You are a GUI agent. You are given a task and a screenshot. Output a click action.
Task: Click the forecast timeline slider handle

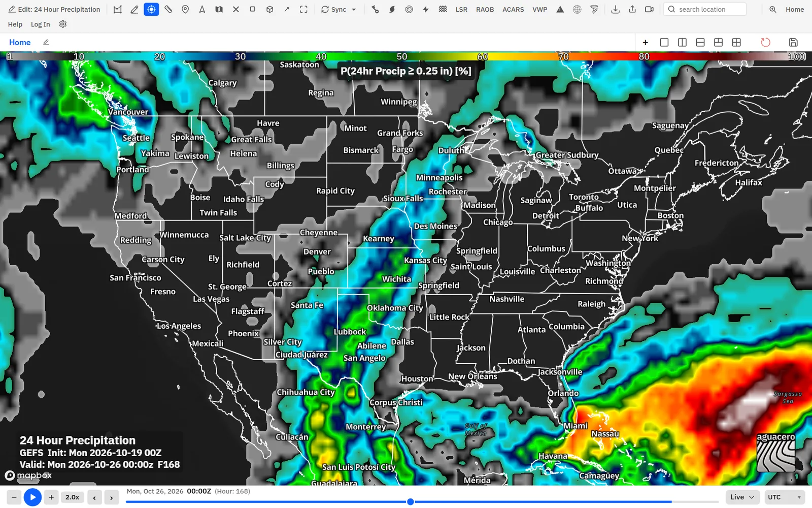click(410, 501)
